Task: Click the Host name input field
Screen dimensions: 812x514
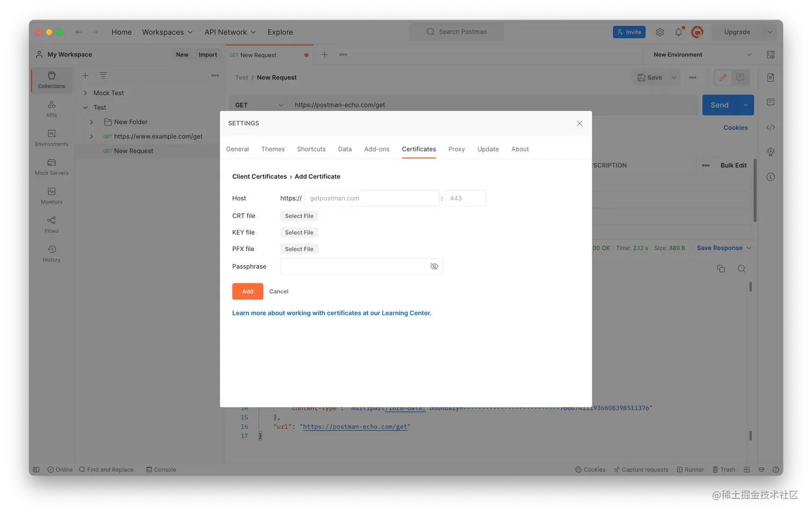Action: (x=372, y=198)
